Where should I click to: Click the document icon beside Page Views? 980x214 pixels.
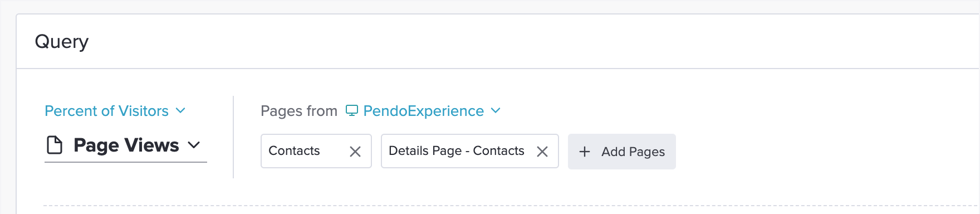pos(55,145)
